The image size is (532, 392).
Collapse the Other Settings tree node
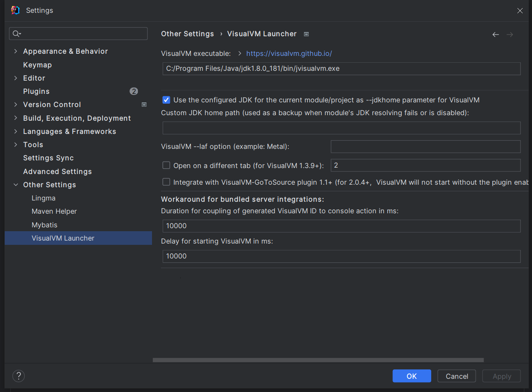click(16, 185)
